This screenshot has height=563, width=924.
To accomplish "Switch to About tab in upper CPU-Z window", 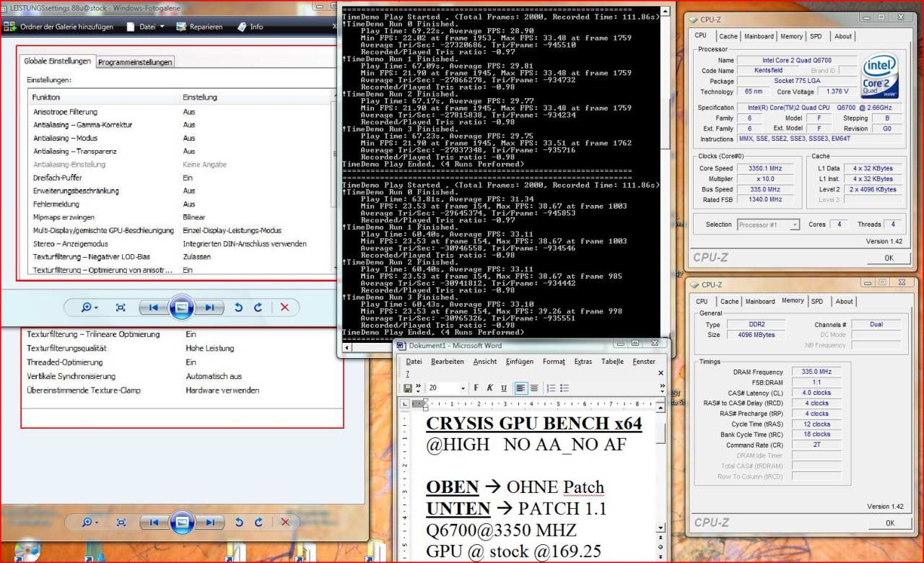I will [843, 36].
